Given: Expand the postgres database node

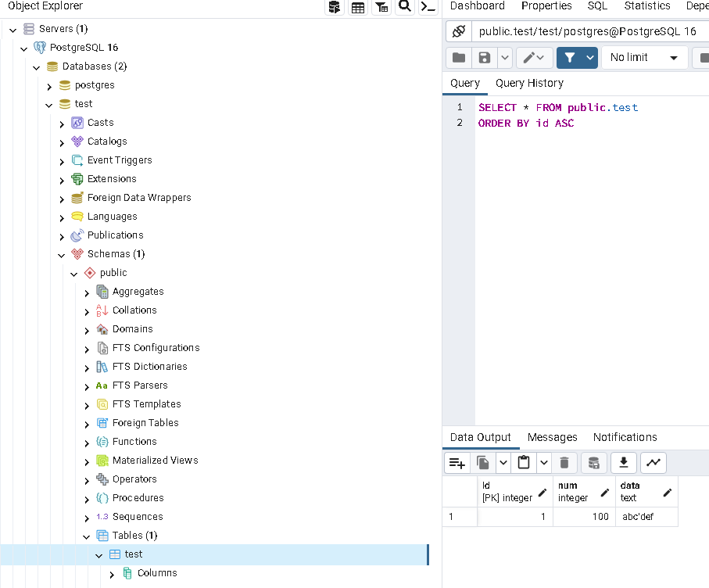Looking at the screenshot, I should click(49, 86).
